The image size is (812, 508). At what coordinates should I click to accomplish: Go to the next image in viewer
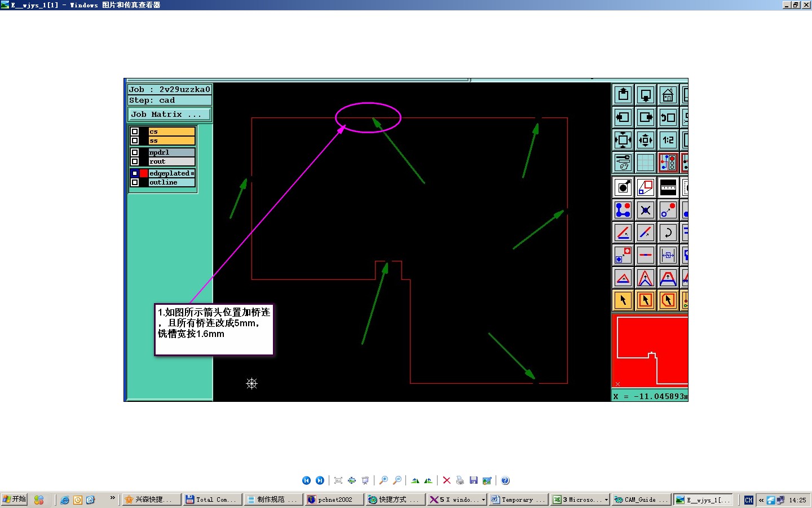tap(320, 480)
